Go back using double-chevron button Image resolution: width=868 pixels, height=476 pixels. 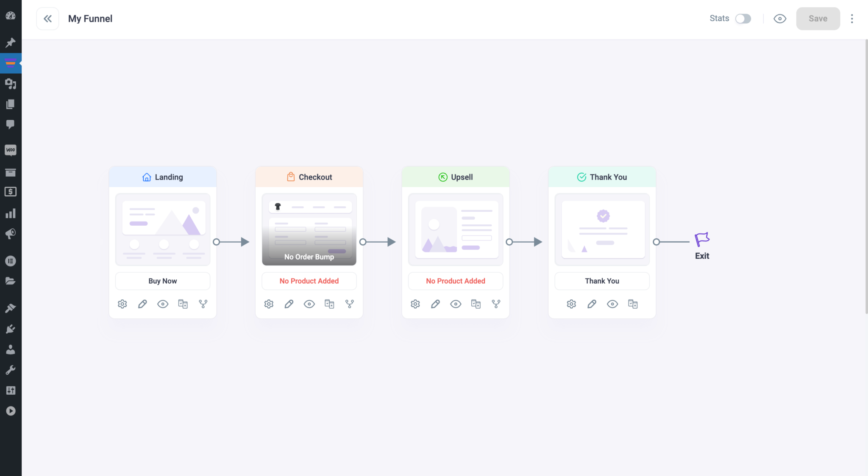pyautogui.click(x=47, y=19)
